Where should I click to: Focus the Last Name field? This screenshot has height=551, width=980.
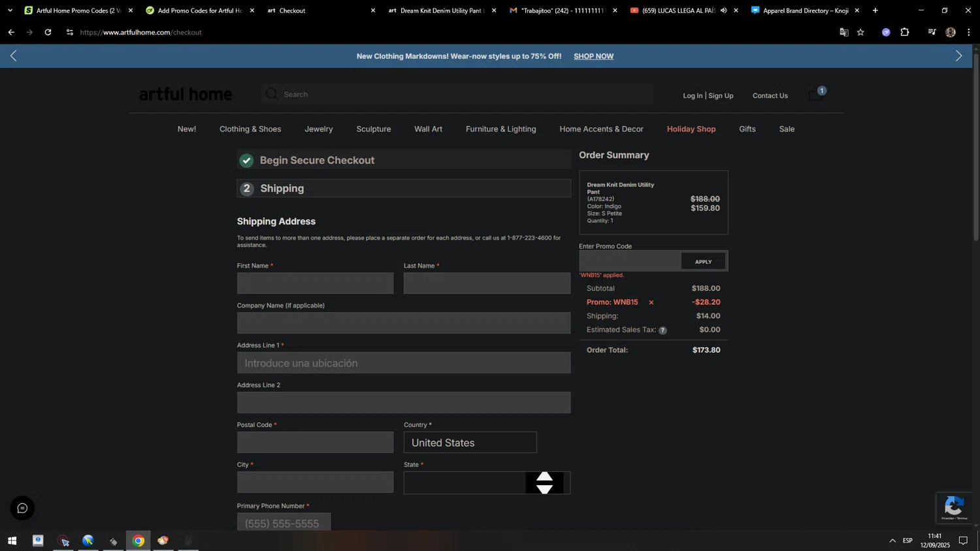tap(487, 283)
